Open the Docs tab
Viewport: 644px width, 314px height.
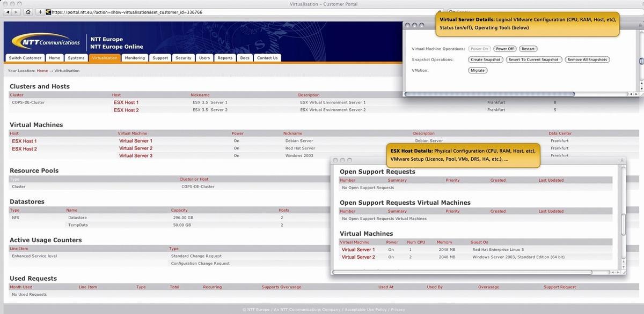click(245, 58)
